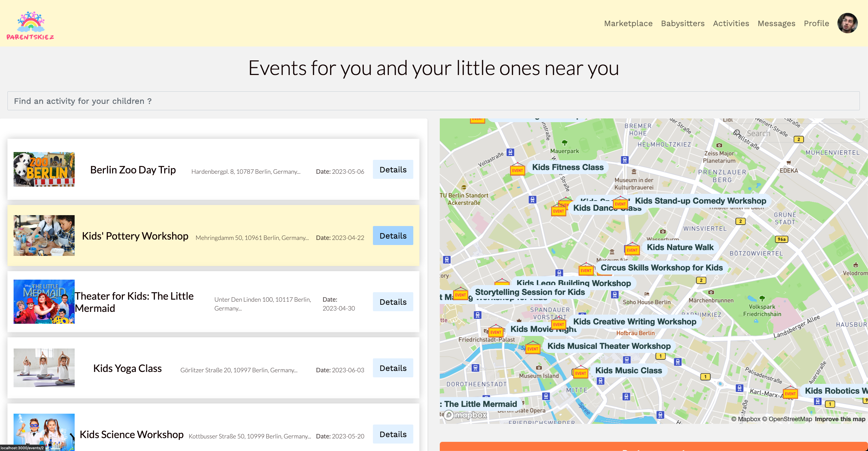
Task: Focus the activity search field
Action: [x=434, y=101]
